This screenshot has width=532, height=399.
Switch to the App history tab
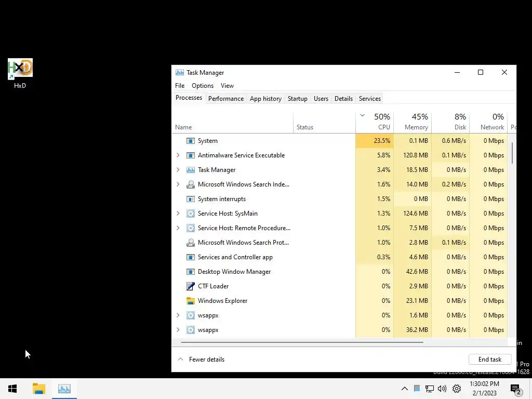[265, 99]
